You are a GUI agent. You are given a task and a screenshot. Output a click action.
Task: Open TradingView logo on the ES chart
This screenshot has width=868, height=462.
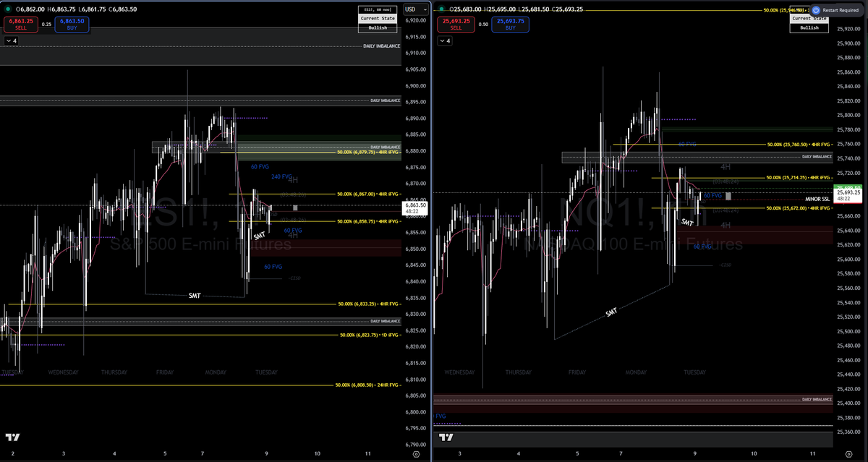coord(12,437)
